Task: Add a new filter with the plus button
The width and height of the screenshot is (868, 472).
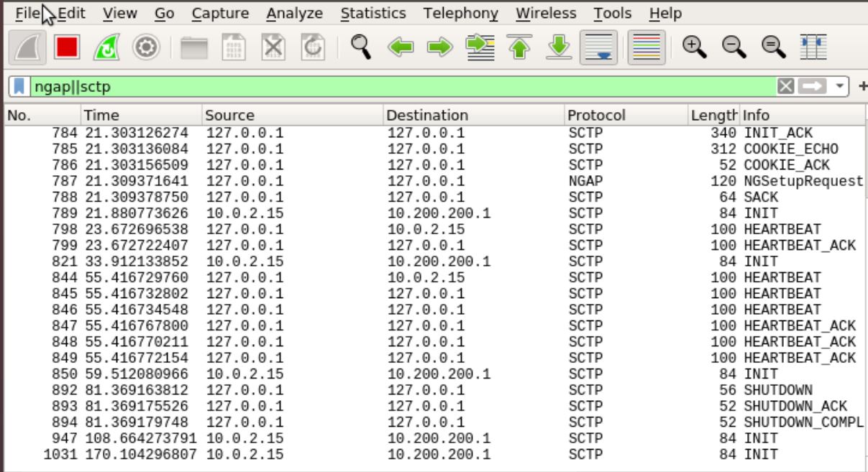Action: tap(862, 87)
